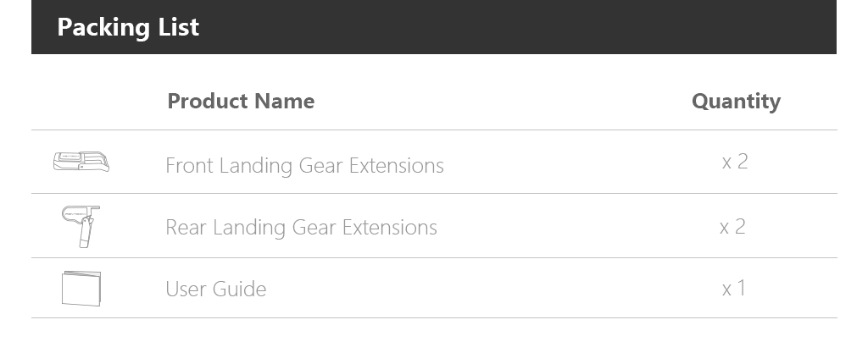This screenshot has width=868, height=364.
Task: Click the bottom divider below the User Guide row
Action: [434, 317]
